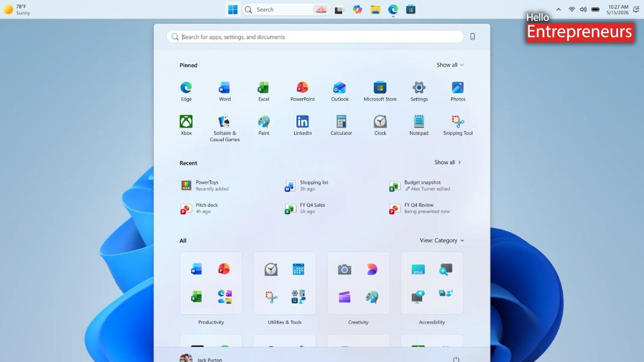
Task: Open the Budget snapshot recent file
Action: (x=420, y=186)
